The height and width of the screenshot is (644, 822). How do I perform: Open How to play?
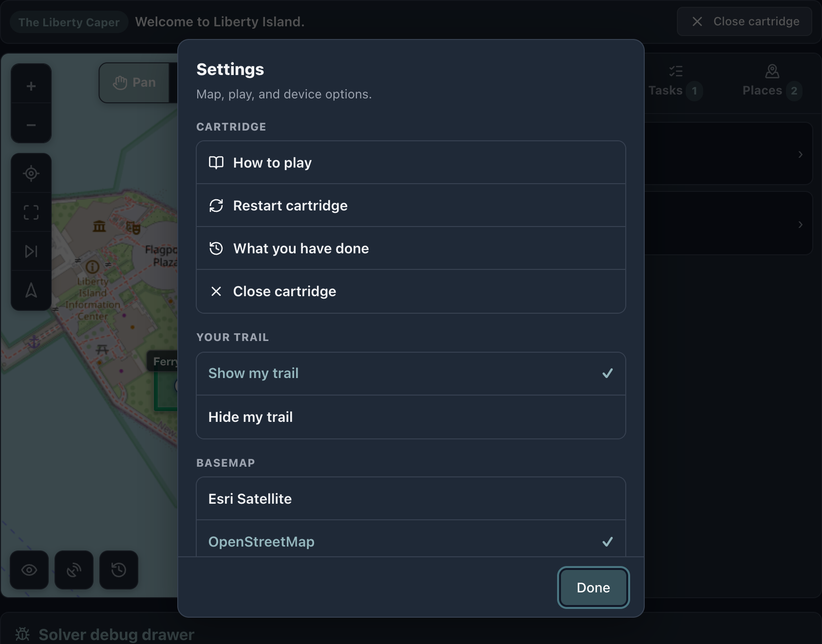pyautogui.click(x=411, y=163)
